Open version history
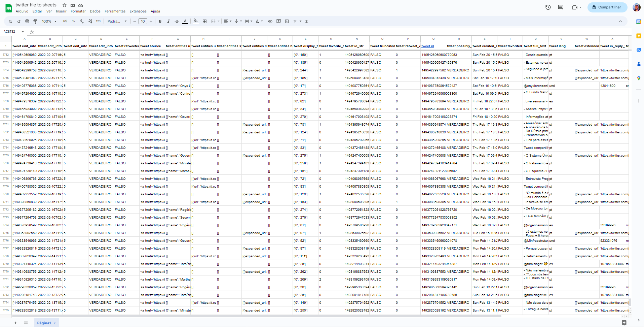 548,7
